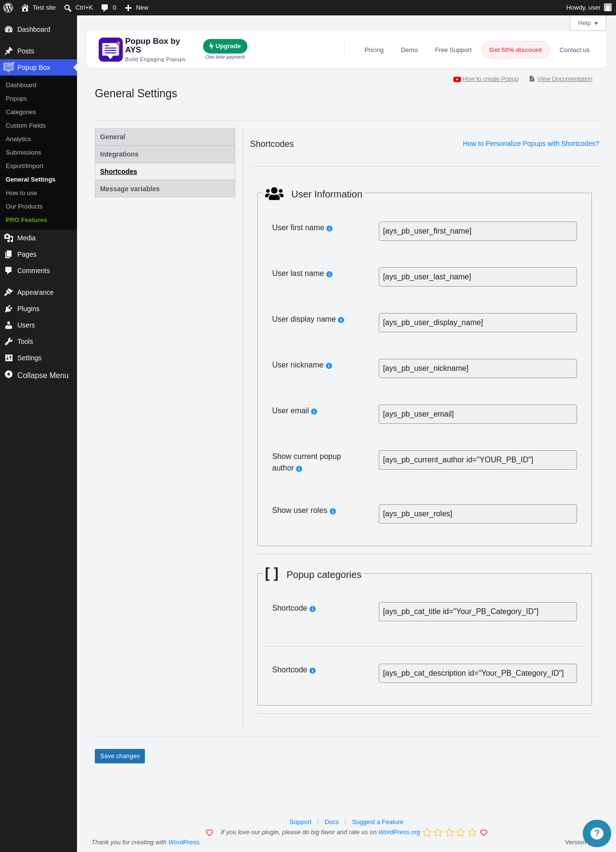Click the WordPress logo in admin bar
Screen dimensions: 616x852
point(8,8)
